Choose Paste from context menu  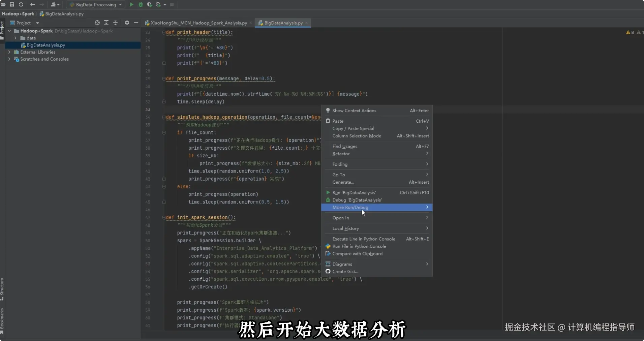[x=377, y=121]
